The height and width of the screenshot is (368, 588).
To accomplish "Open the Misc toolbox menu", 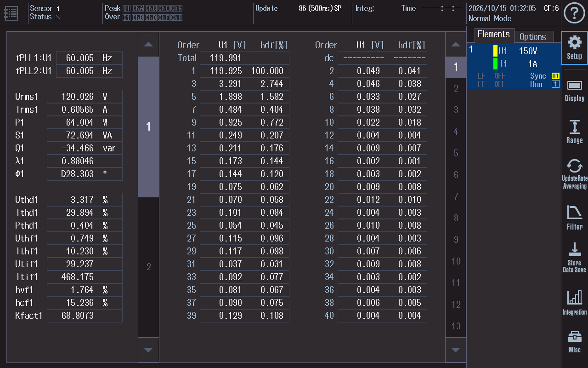I will coord(574,342).
